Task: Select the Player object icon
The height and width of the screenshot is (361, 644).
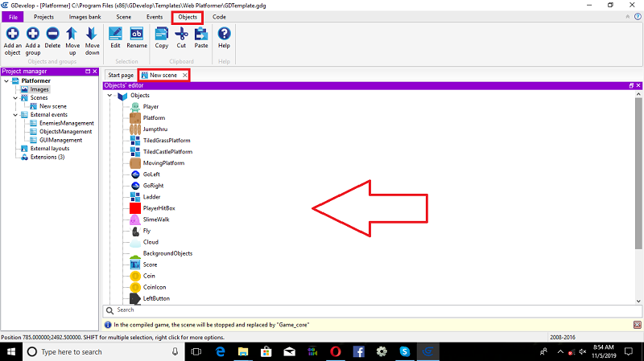Action: click(x=135, y=107)
